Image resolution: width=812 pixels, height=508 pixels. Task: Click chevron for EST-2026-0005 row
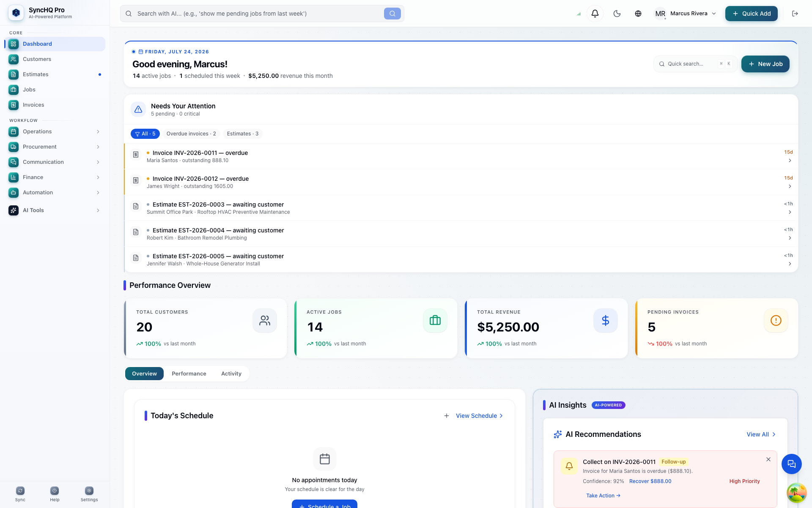coord(790,264)
